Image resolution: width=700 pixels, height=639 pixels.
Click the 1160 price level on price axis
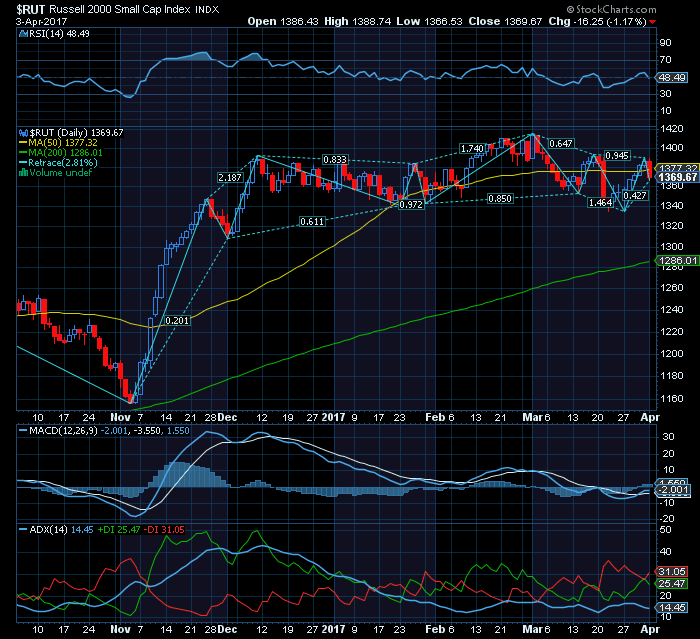pos(672,398)
